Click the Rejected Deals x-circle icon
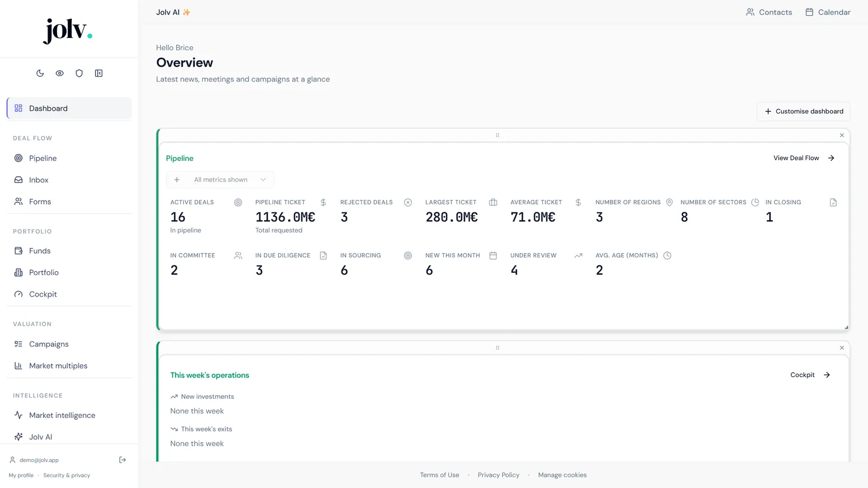Screen dimensions: 868x488 point(408,202)
